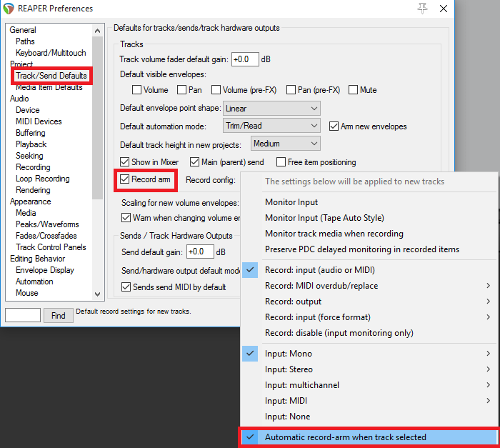This screenshot has height=448, width=500.
Task: Select the Audio category
Action: pos(19,99)
